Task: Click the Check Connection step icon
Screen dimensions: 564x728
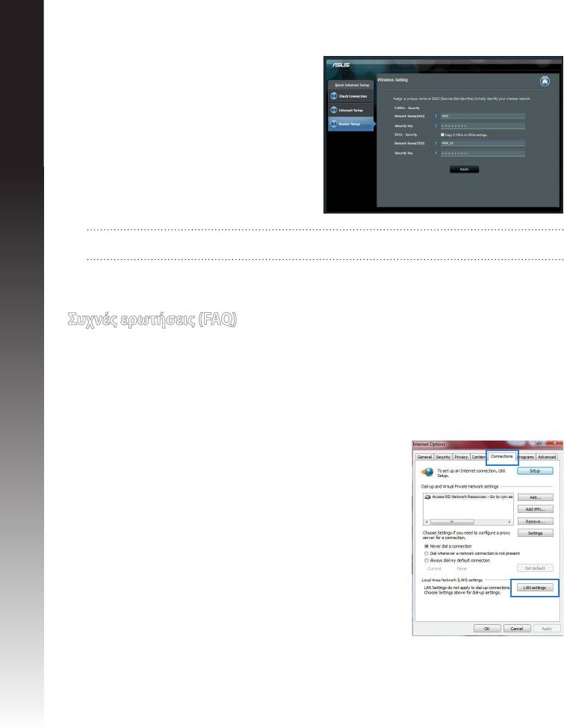Action: [334, 96]
